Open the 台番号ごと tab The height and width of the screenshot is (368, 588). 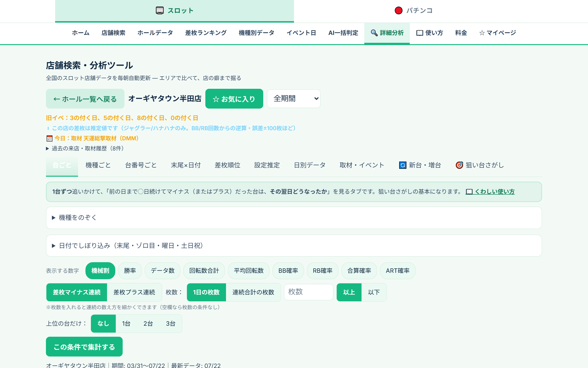(141, 166)
